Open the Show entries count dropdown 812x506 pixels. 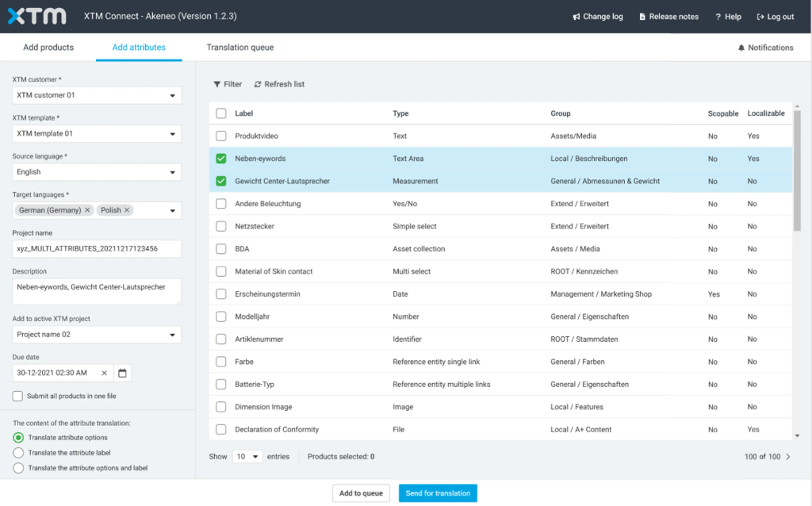point(247,457)
